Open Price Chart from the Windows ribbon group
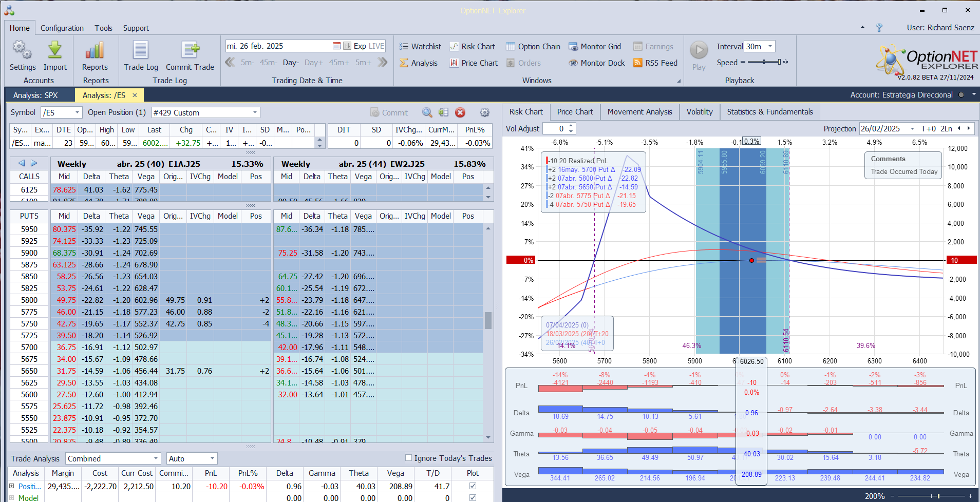The image size is (980, 502). pos(474,63)
